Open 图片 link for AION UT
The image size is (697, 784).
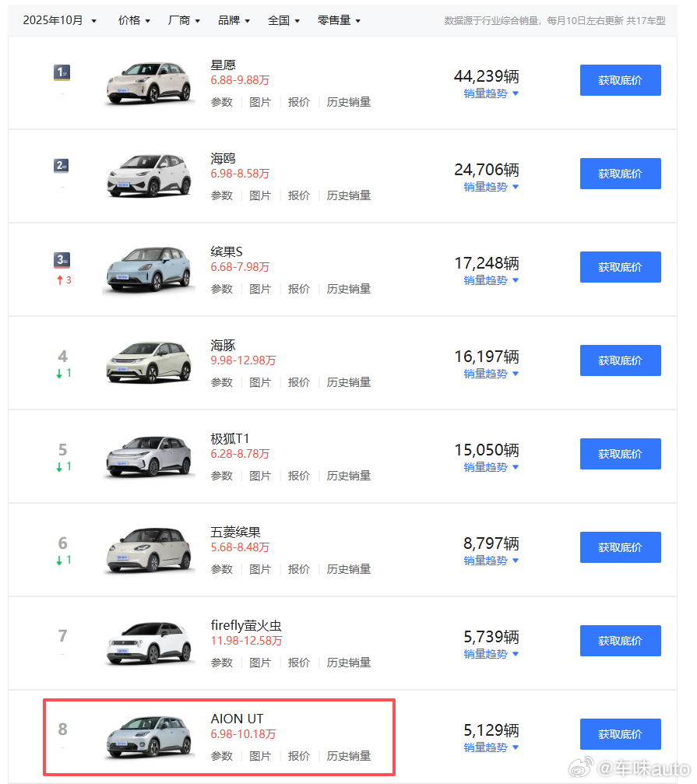coord(260,756)
